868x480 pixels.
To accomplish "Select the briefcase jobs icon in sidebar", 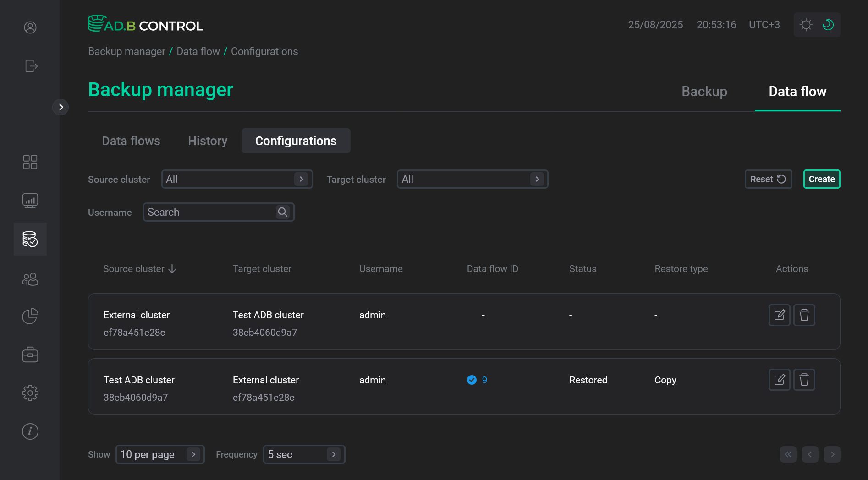I will coord(30,354).
